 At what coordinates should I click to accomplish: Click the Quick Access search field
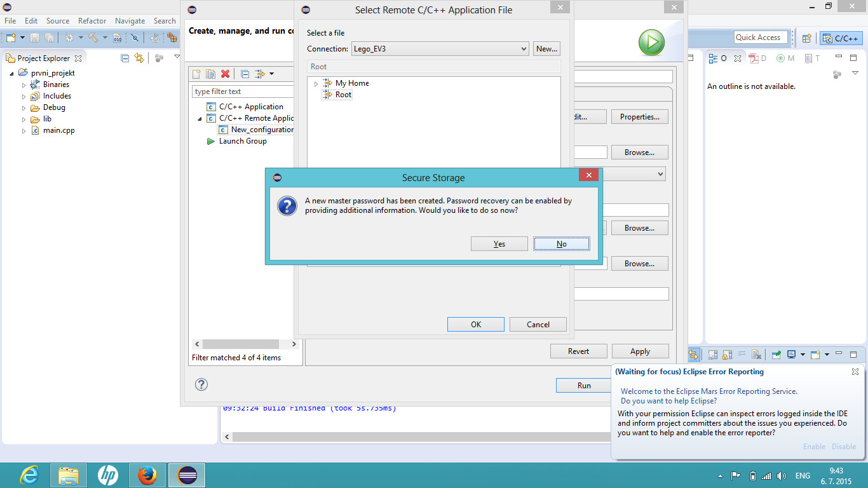pos(761,37)
